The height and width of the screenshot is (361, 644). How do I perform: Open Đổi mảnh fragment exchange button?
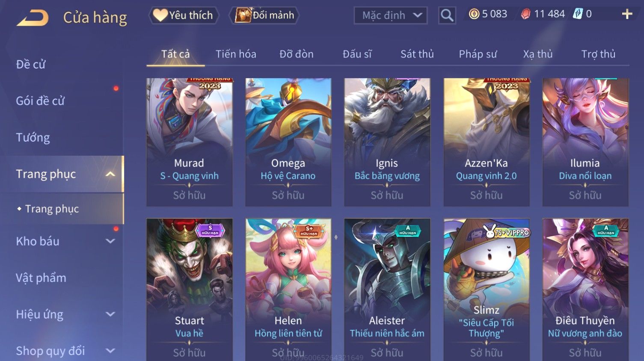[264, 15]
